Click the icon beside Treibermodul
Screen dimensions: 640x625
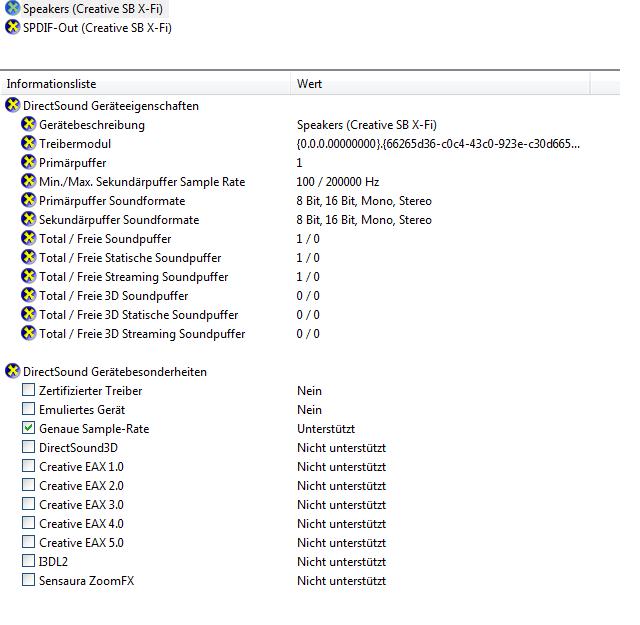[29, 143]
